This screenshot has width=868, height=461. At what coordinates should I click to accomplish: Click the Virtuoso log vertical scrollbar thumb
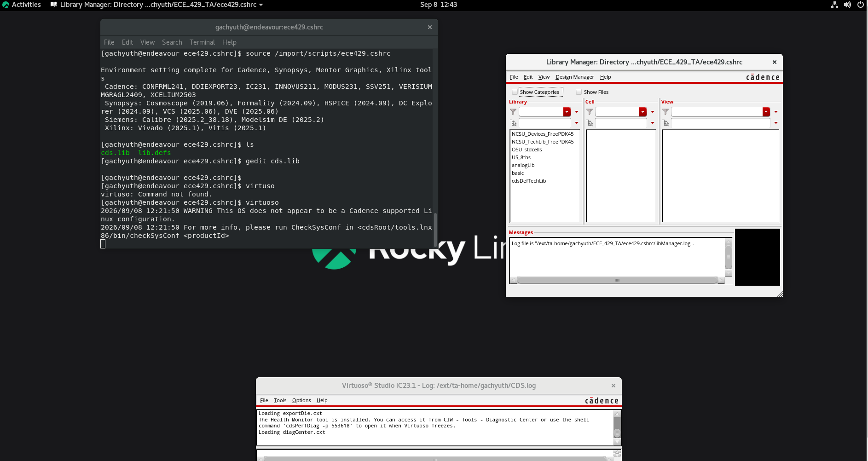click(x=617, y=433)
